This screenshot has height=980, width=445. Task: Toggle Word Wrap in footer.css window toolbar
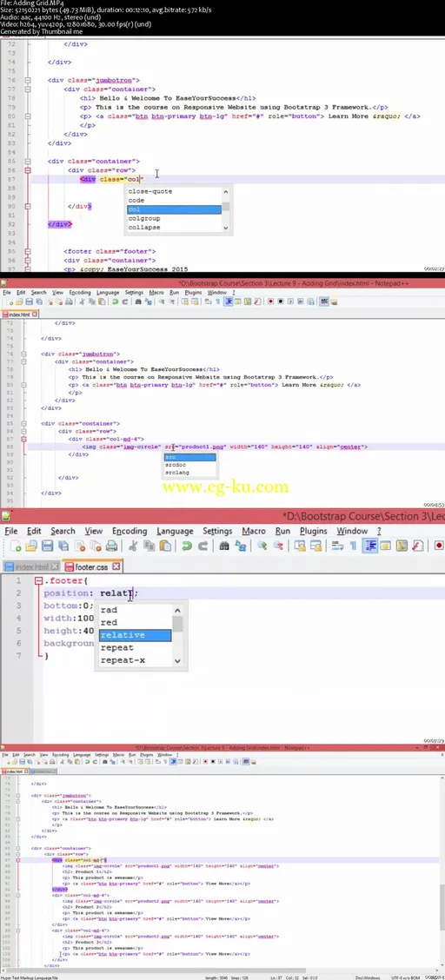337,546
